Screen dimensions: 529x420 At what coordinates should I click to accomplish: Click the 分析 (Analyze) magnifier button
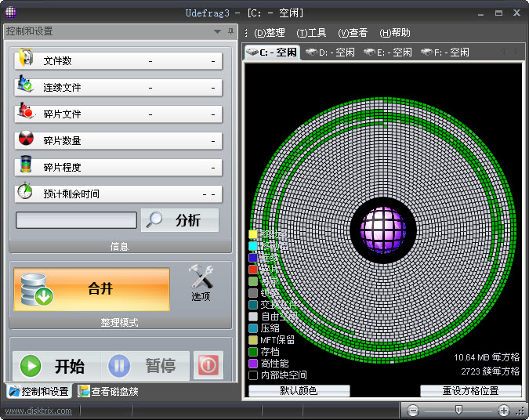tap(179, 220)
